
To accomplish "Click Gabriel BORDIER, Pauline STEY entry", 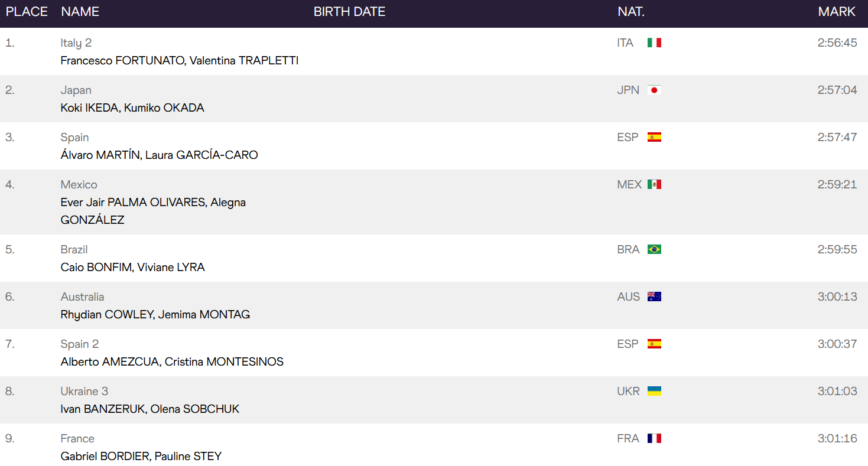I will pyautogui.click(x=141, y=457).
